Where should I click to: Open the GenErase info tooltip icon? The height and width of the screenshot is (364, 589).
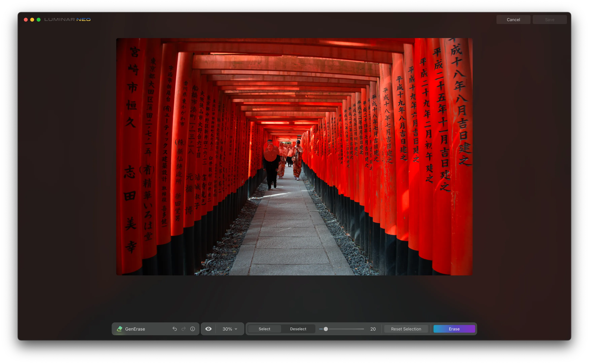click(x=193, y=329)
